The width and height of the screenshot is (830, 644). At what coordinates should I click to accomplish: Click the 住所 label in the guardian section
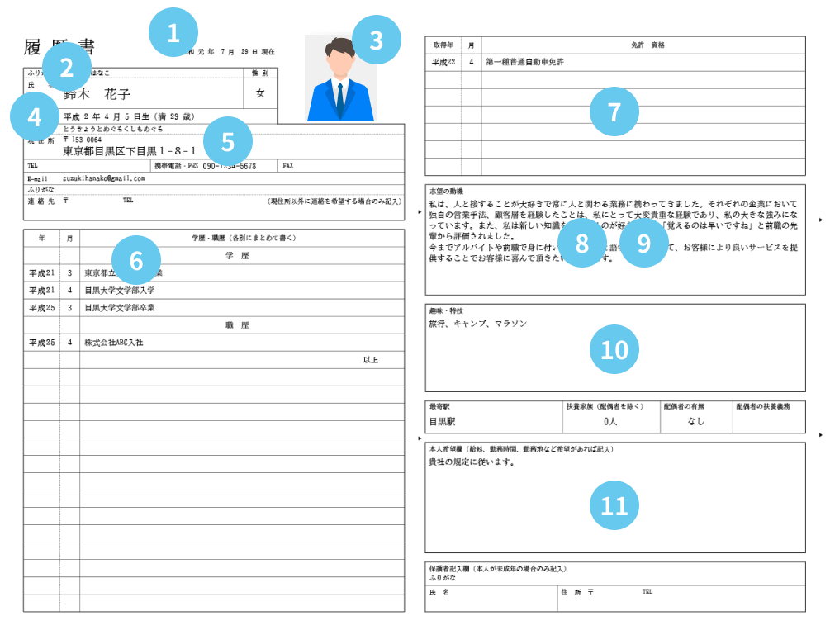[572, 593]
